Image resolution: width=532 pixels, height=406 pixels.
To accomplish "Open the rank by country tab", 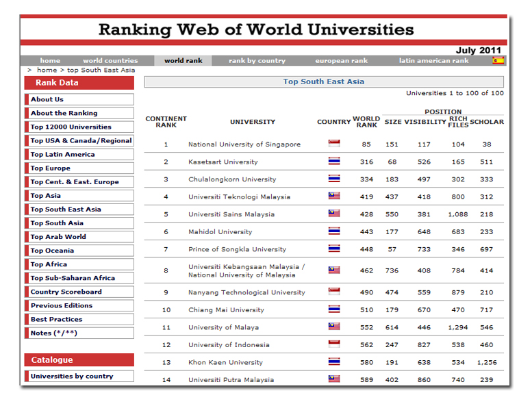I will click(257, 61).
